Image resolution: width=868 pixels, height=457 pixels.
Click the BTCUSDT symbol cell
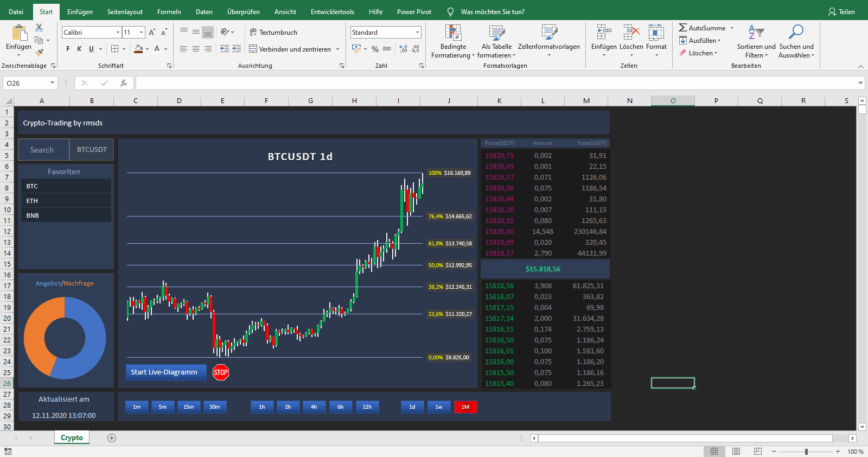[x=92, y=150]
